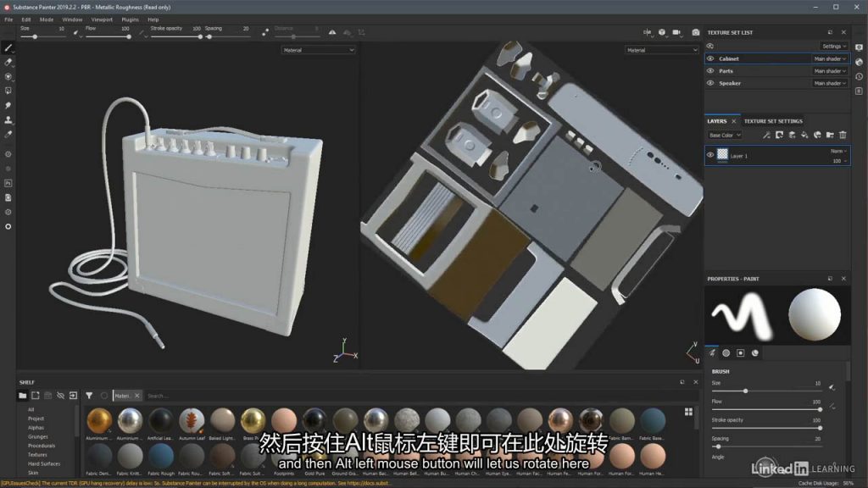The image size is (868, 488).
Task: Toggle visibility of the Cabinet texture set
Action: click(710, 58)
